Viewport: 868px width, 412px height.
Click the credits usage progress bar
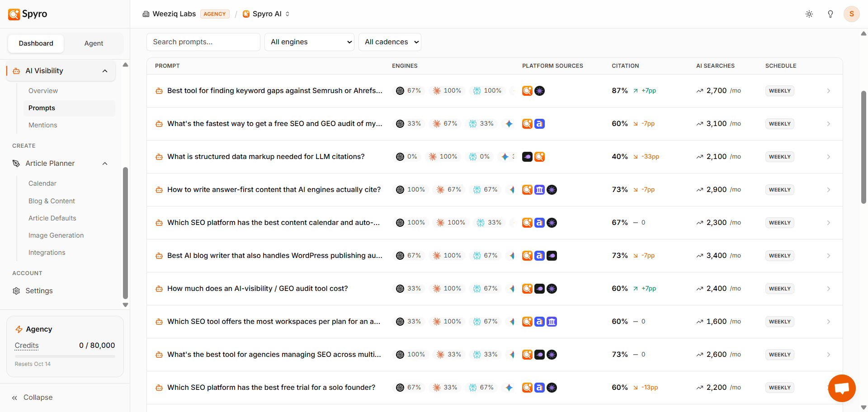click(65, 356)
